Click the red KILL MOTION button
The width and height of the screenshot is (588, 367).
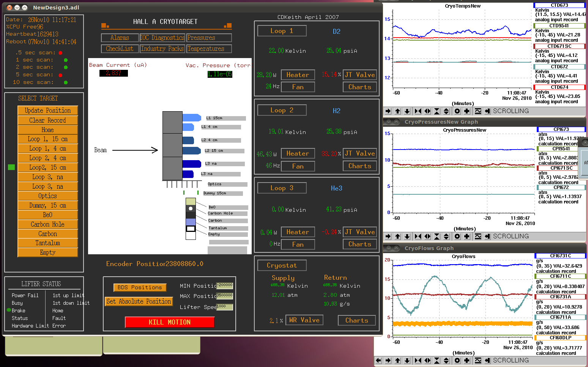(170, 322)
